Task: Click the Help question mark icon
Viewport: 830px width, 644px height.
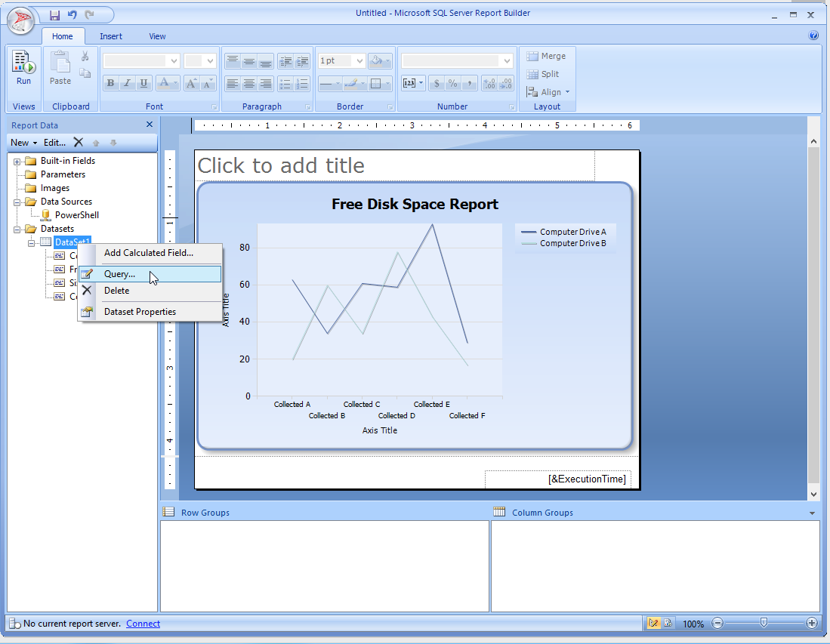Action: (x=813, y=35)
